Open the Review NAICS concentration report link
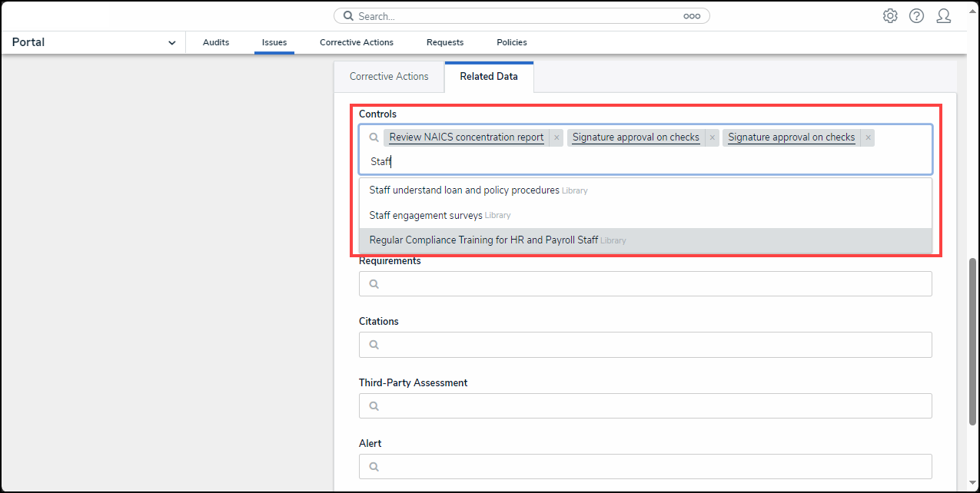This screenshot has height=493, width=980. click(466, 137)
